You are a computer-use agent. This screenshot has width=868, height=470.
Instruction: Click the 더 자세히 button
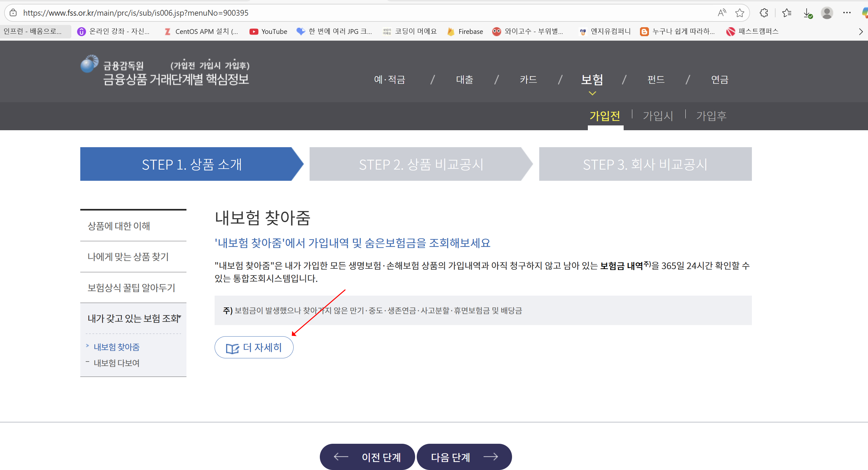pos(254,347)
